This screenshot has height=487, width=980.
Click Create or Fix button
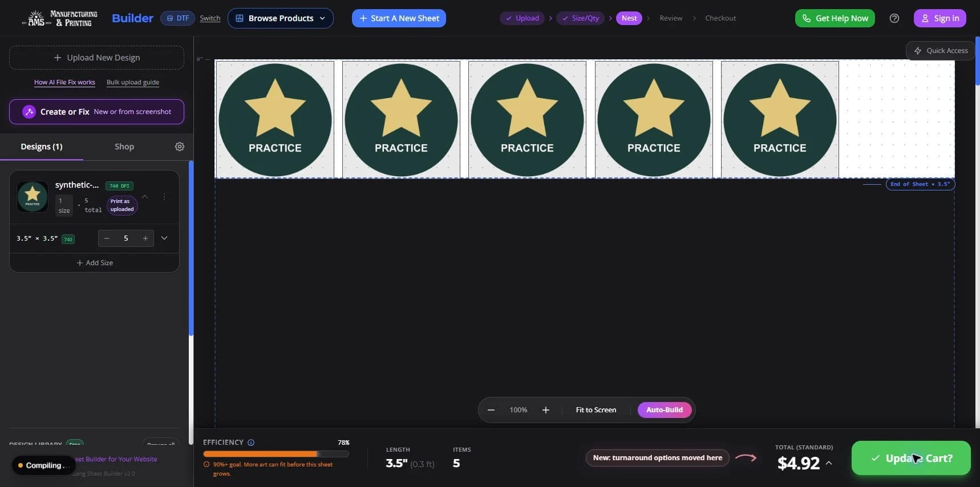point(96,112)
